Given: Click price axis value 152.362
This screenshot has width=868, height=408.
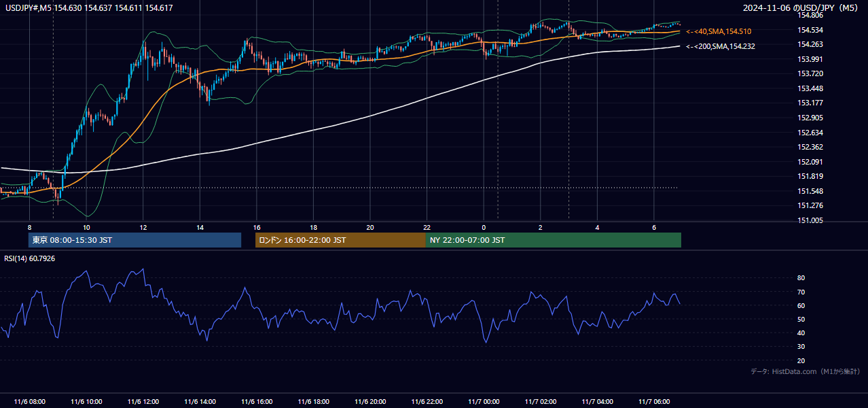Looking at the screenshot, I should point(811,147).
